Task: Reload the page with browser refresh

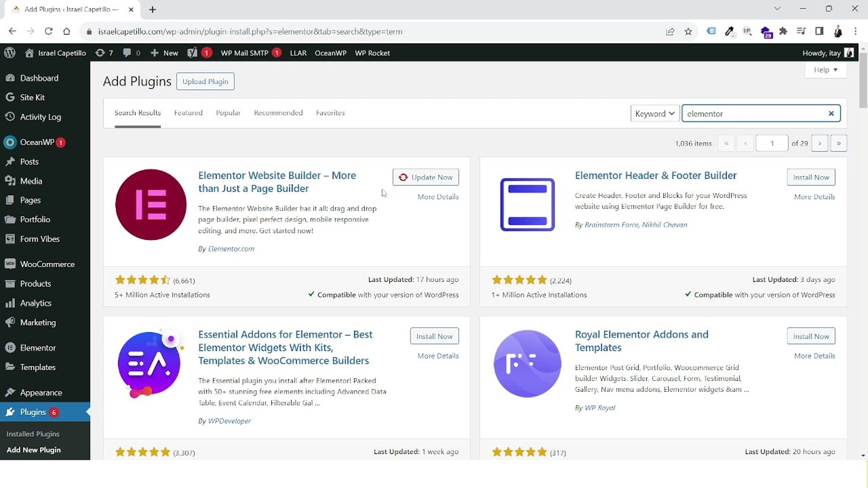Action: pos(48,31)
